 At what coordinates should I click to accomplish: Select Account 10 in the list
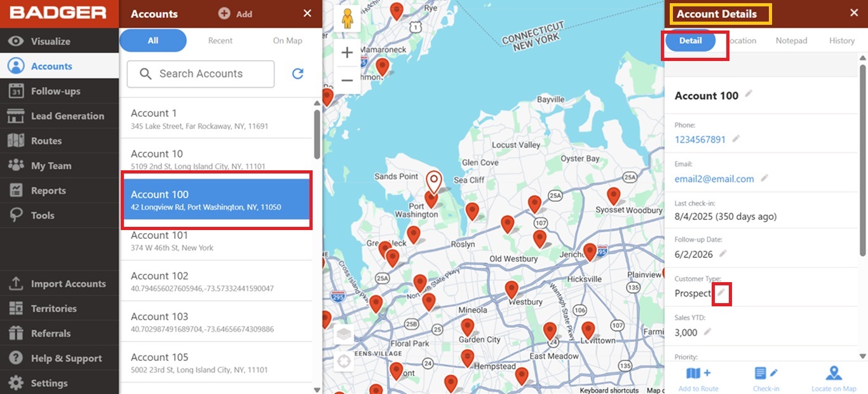[216, 159]
